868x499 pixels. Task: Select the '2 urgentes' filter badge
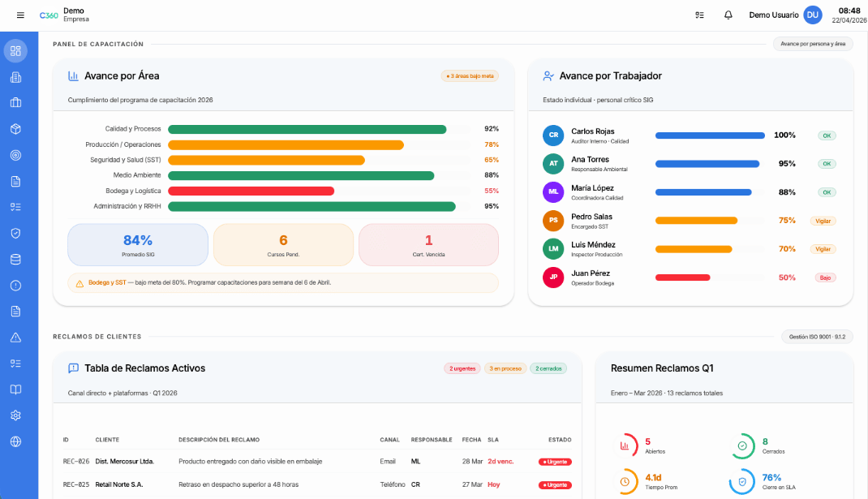pyautogui.click(x=462, y=368)
